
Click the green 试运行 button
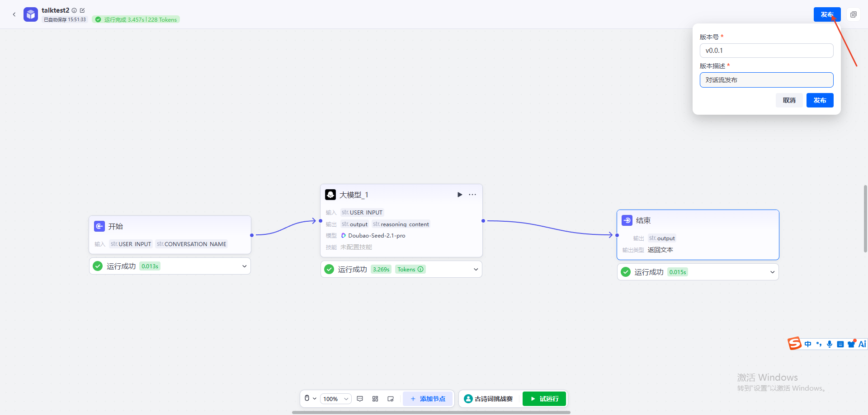point(544,399)
